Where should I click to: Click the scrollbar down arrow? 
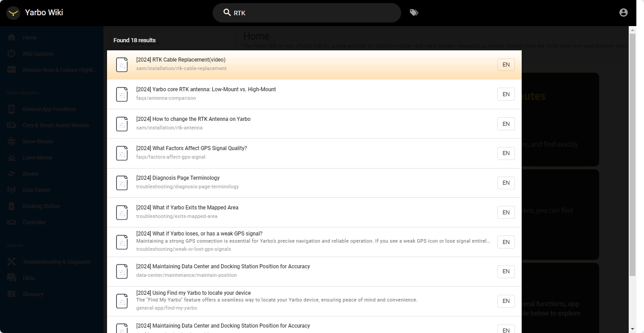pos(632,329)
